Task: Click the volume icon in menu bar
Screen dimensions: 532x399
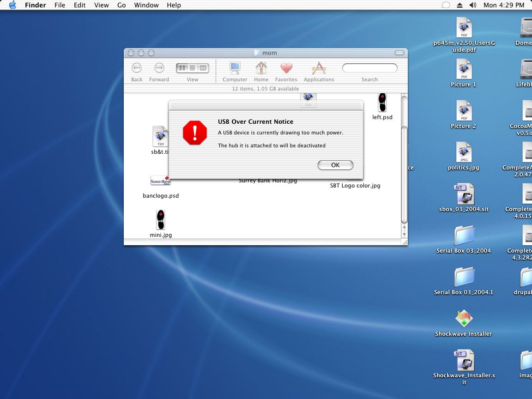Action: point(472,5)
